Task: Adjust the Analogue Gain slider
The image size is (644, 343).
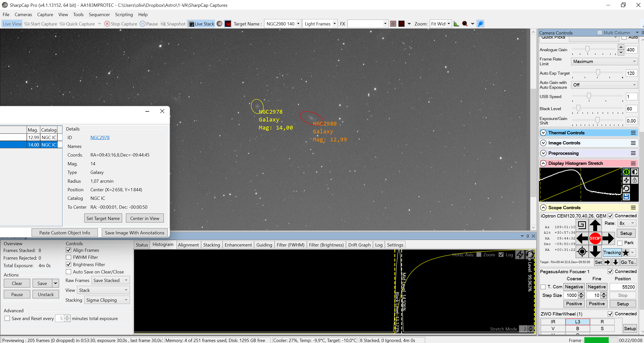Action: [587, 49]
